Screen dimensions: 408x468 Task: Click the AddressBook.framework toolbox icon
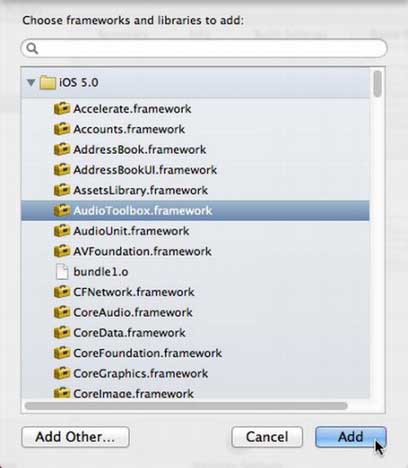(x=62, y=149)
